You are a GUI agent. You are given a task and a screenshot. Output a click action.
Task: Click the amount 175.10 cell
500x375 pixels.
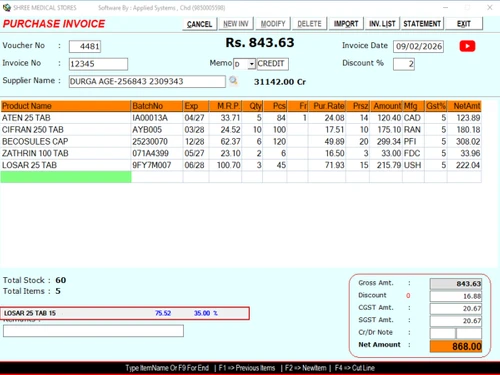tap(386, 130)
